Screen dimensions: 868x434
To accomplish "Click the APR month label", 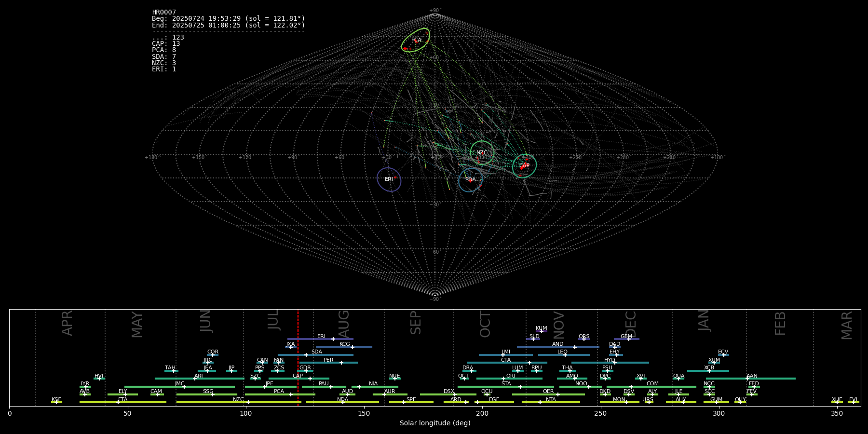I will click(x=67, y=323).
